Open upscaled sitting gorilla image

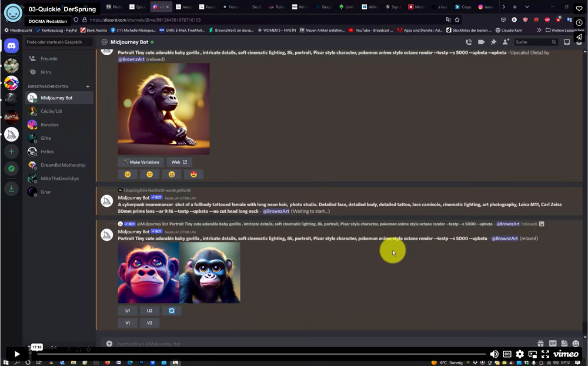click(x=164, y=109)
